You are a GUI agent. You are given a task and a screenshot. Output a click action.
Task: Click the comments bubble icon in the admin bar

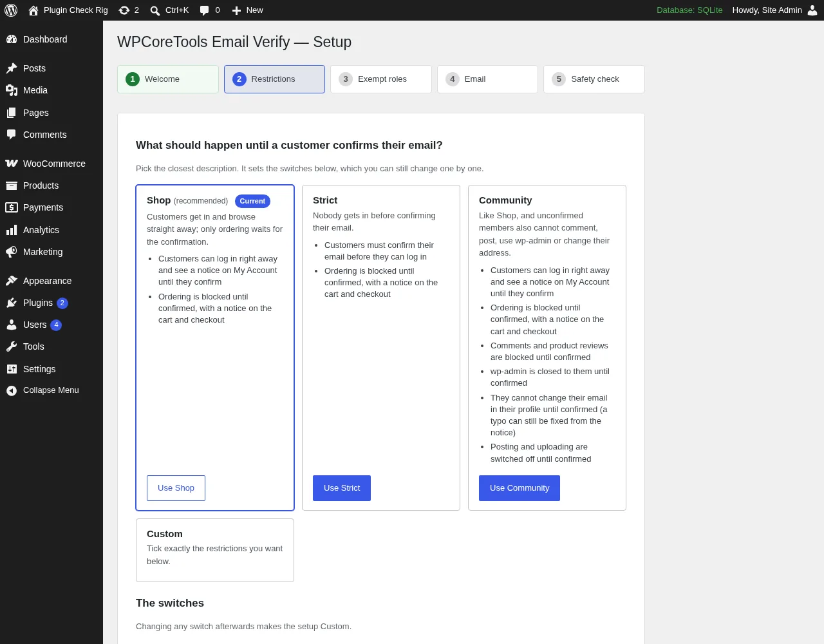pos(205,10)
